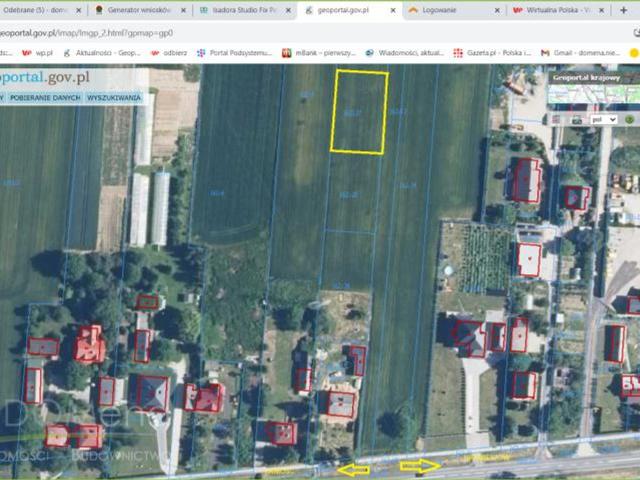
Task: Click the browser address bar URL
Action: 90,32
